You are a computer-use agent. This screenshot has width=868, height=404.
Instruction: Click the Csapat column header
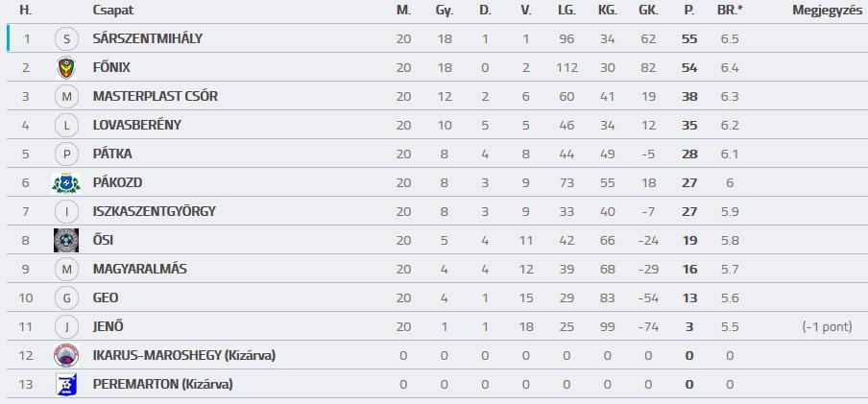(x=113, y=10)
